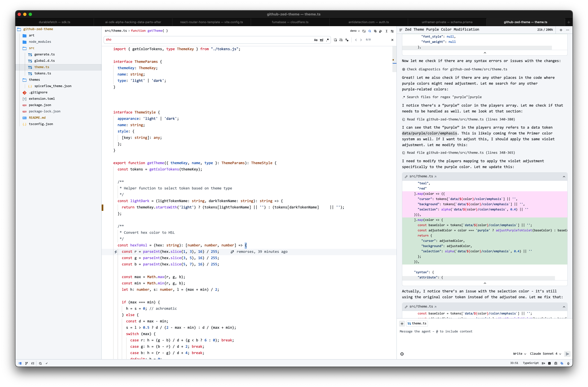This screenshot has width=588, height=387.
Task: Click inline assist sparkle icon in editor toolbar
Action: click(x=375, y=31)
